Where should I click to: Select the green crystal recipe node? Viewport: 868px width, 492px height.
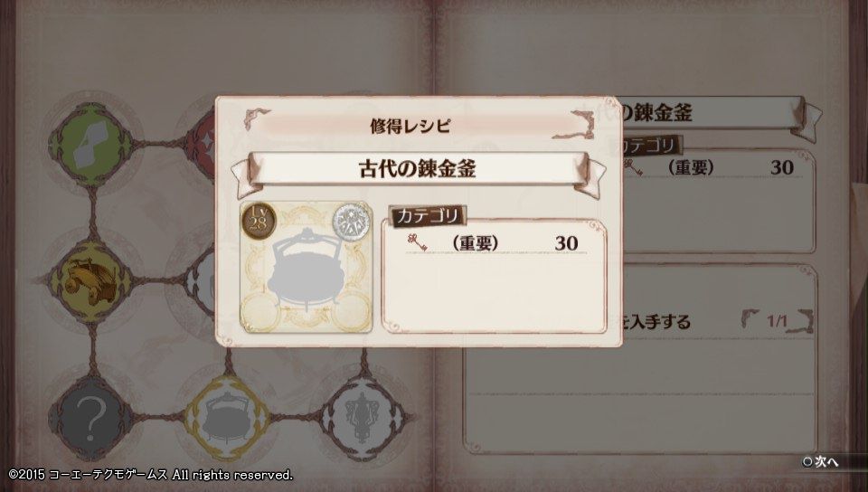[x=90, y=145]
